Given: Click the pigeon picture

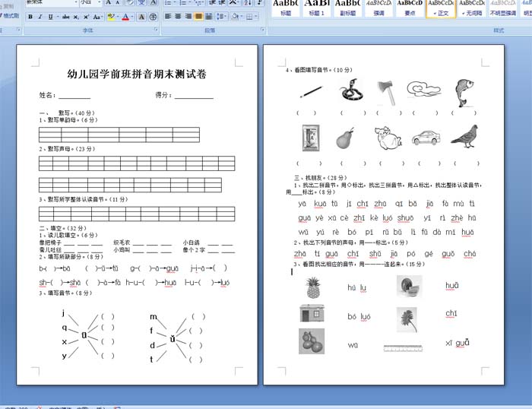Looking at the screenshot, I should [465, 136].
